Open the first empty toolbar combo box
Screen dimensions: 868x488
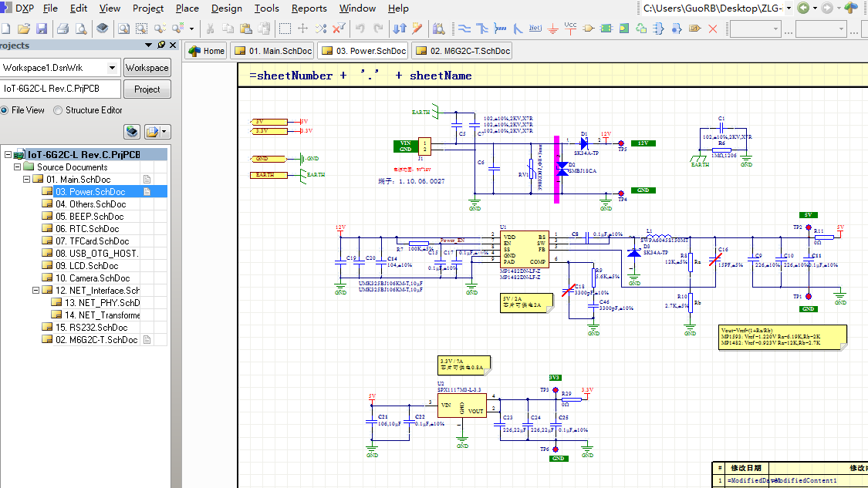(755, 29)
